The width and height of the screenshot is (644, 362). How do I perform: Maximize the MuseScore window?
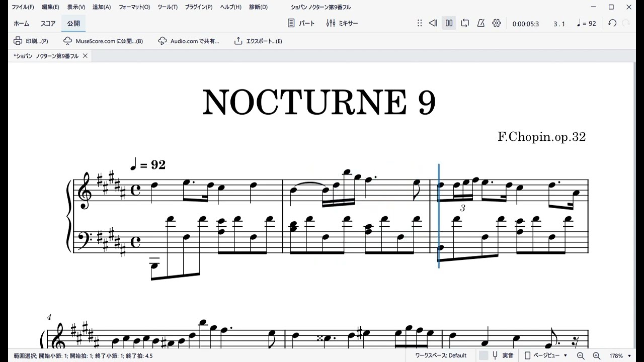(611, 7)
